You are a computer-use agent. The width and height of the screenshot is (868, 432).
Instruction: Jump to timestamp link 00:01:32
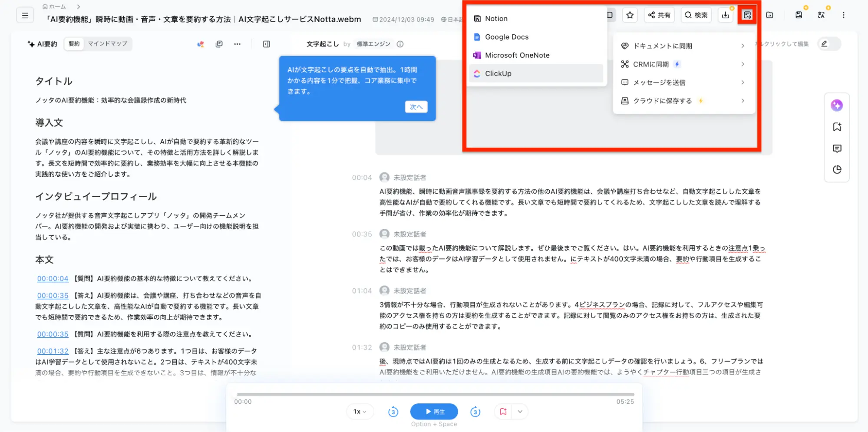pos(53,351)
